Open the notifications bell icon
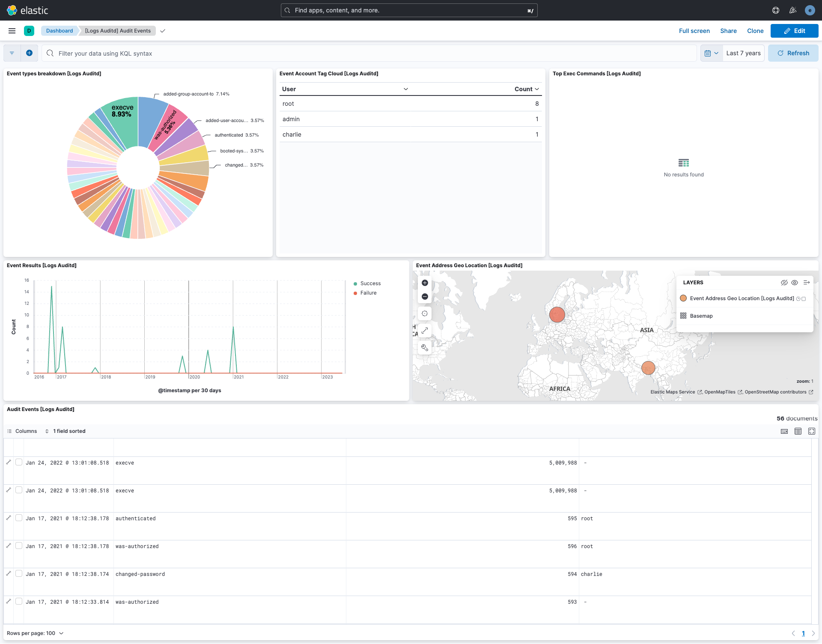822x644 pixels. tap(792, 10)
